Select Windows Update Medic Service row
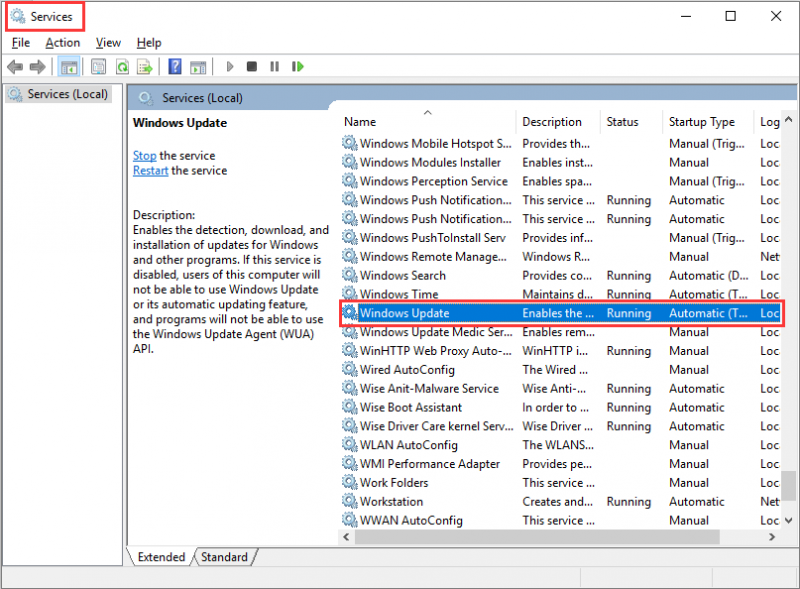The height and width of the screenshot is (589, 800). (x=560, y=332)
